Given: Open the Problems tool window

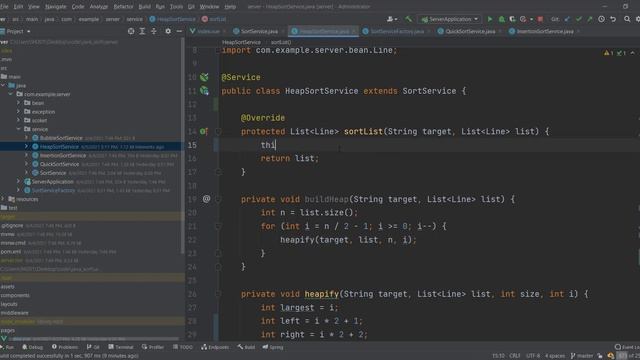Looking at the screenshot, I should (x=65, y=347).
